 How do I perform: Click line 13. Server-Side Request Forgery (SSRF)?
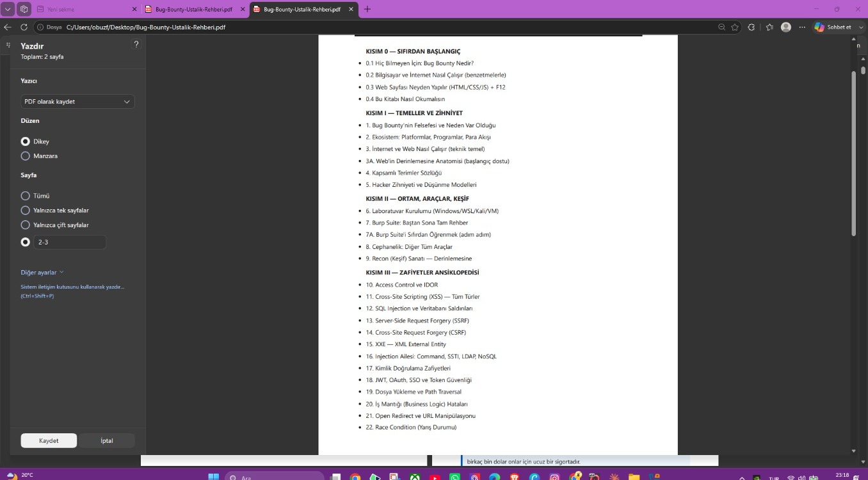tap(417, 321)
